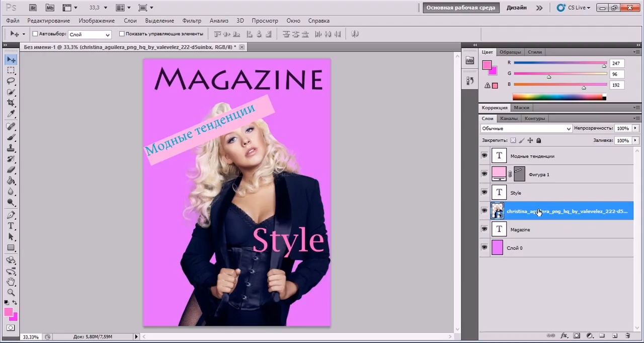Select the Dodge tool

[x=11, y=202]
